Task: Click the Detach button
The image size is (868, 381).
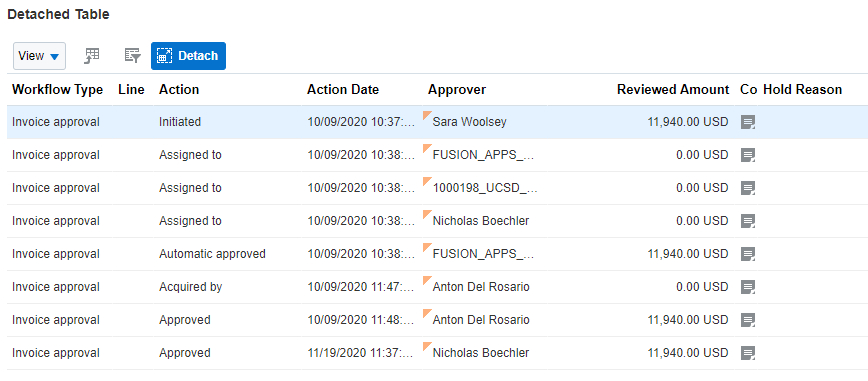Action: click(188, 56)
